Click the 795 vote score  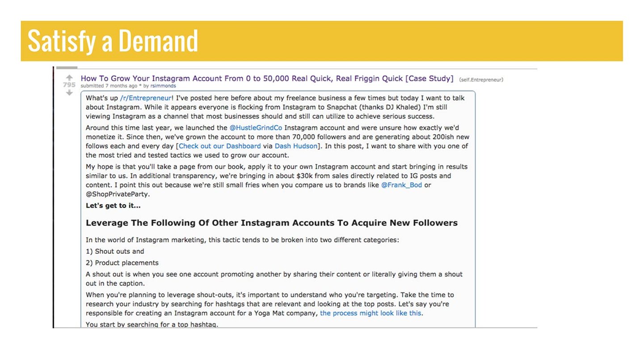[x=69, y=85]
